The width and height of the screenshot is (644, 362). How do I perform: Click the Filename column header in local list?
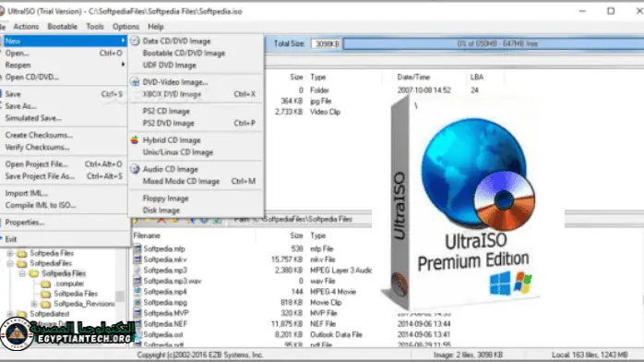tap(147, 235)
